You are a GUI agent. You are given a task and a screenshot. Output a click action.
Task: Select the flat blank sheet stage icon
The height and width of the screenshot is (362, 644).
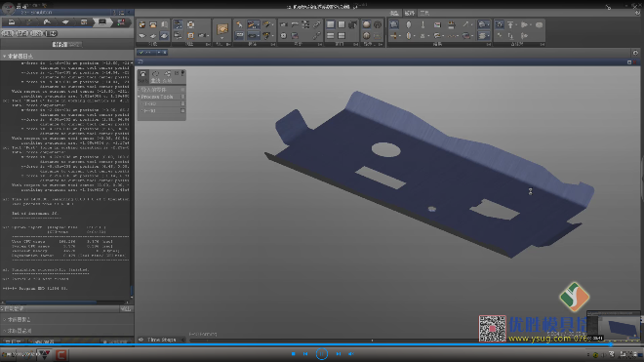[65, 22]
